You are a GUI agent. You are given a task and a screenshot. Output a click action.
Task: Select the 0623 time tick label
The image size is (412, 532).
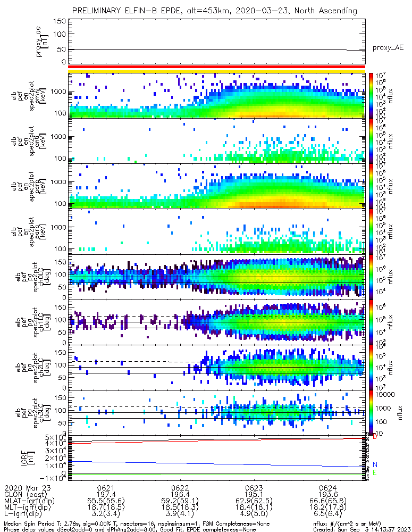(x=254, y=487)
